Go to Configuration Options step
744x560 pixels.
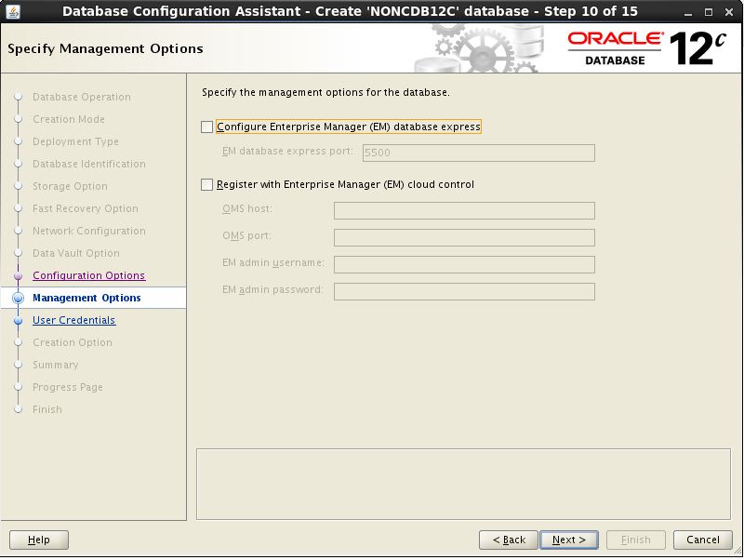88,275
